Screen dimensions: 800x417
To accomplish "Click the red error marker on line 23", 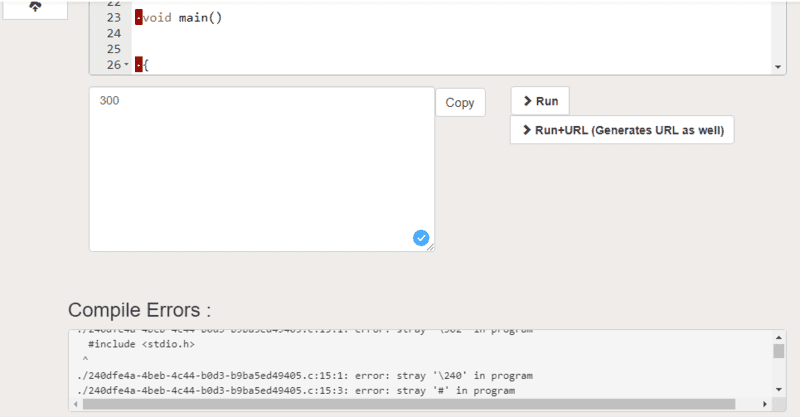I will pyautogui.click(x=138, y=17).
